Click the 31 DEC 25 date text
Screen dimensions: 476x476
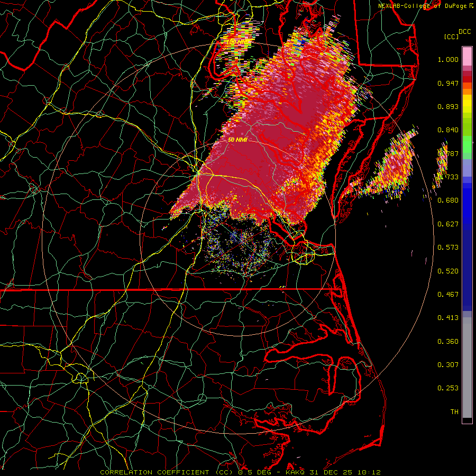[331, 472]
